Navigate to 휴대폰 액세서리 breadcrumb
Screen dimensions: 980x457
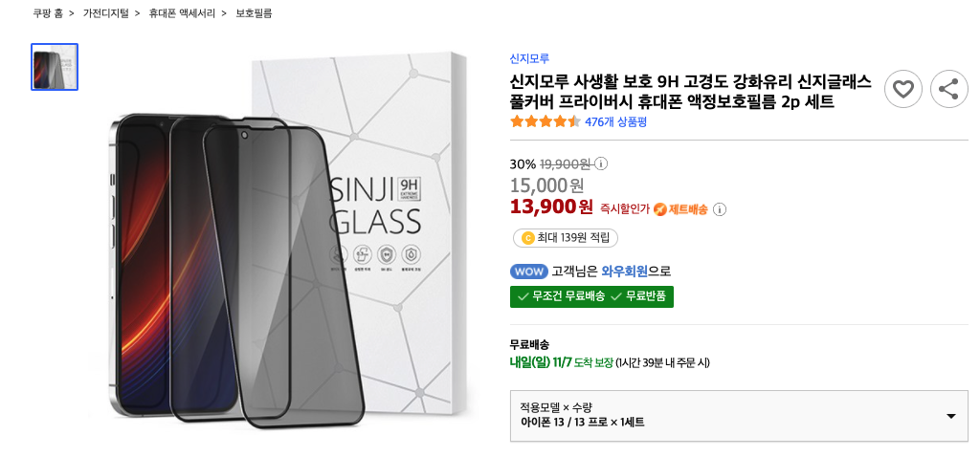[x=182, y=13]
